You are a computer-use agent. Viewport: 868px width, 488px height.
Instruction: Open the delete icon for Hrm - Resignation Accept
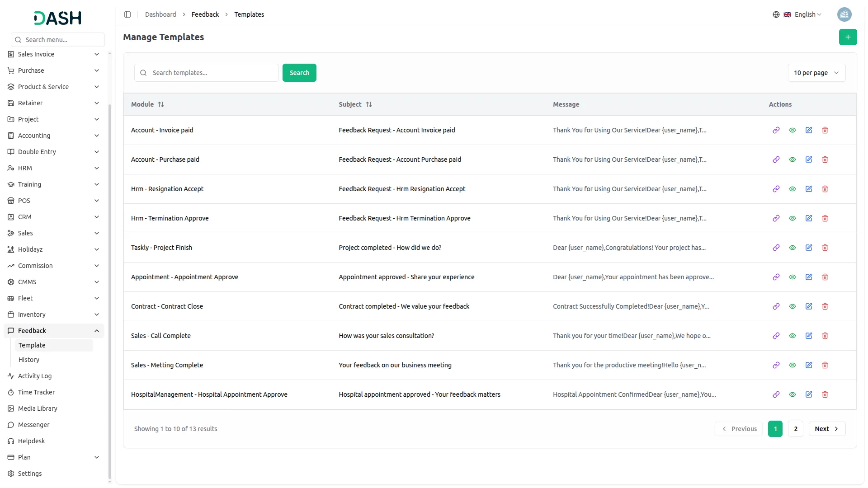[825, 189]
